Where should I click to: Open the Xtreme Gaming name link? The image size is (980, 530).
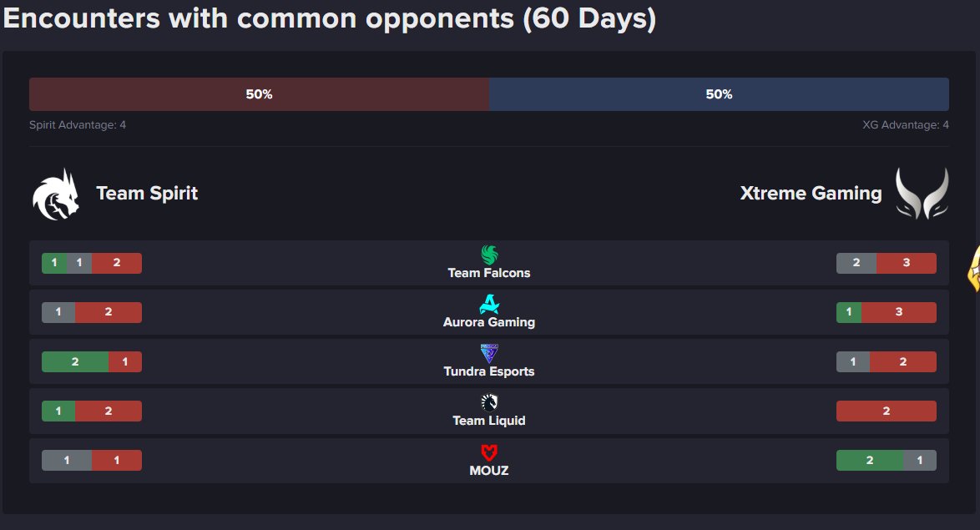[x=811, y=194]
